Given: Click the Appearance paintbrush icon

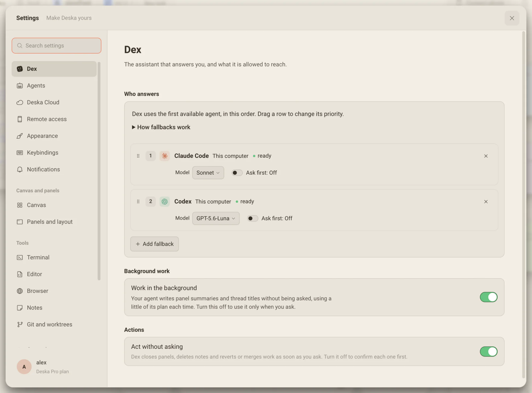Looking at the screenshot, I should click(20, 136).
